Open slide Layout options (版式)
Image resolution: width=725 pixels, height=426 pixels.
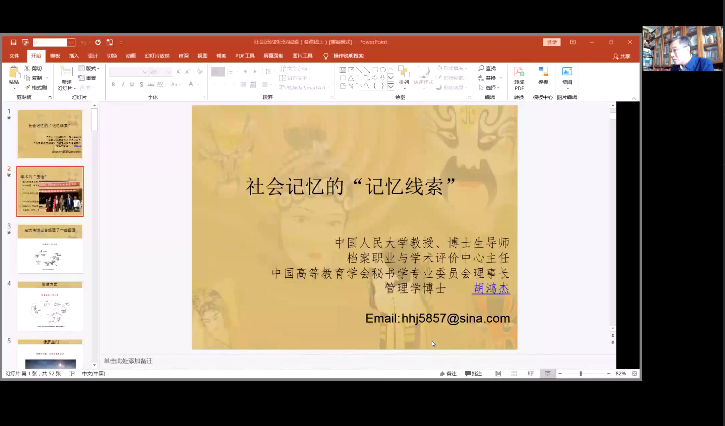point(88,68)
